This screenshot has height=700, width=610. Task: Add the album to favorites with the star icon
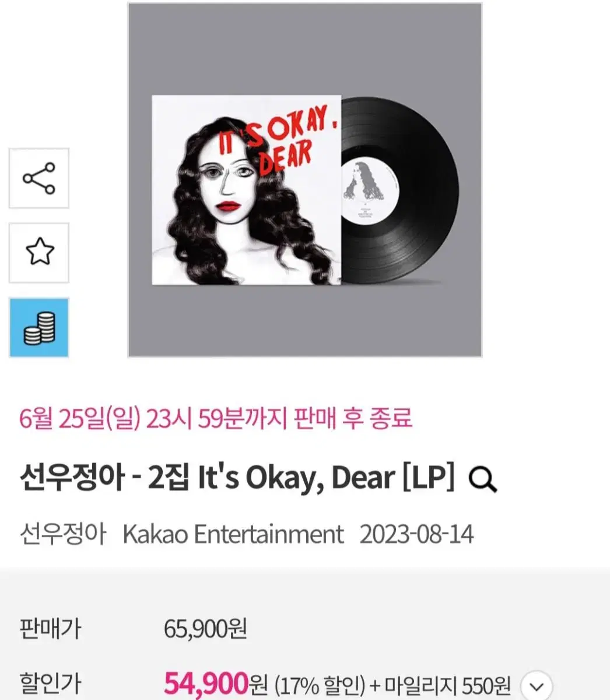tap(39, 253)
